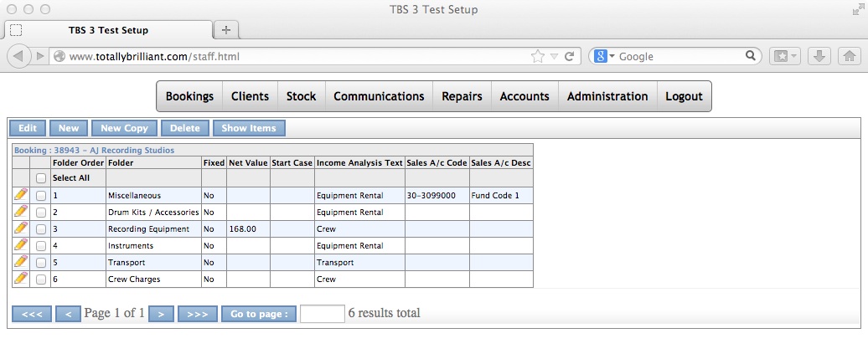Click the pencil icon for Miscellaneous row
Image resolution: width=868 pixels, height=359 pixels.
(20, 194)
